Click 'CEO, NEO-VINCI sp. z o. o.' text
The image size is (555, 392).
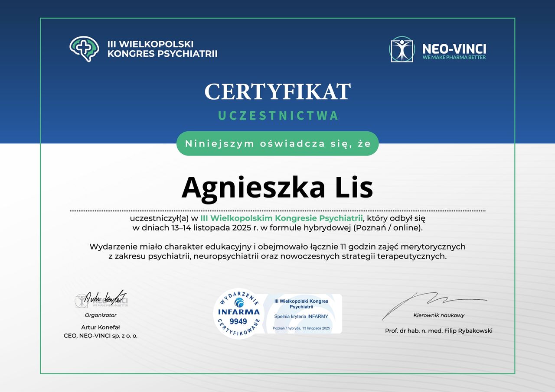point(101,336)
